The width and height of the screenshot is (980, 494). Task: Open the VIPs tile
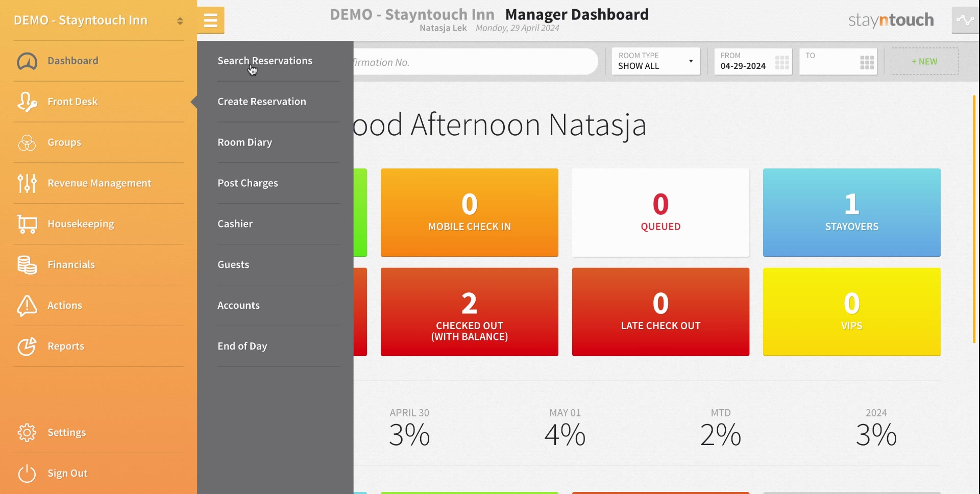(x=852, y=312)
